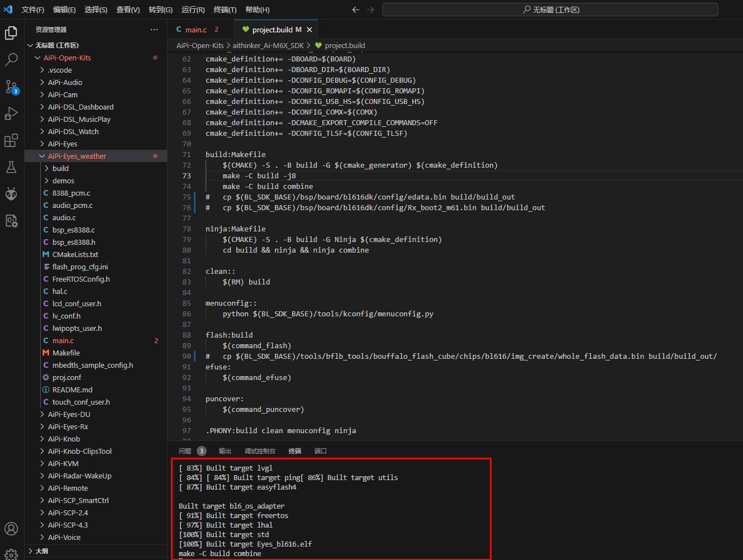The height and width of the screenshot is (560, 743).
Task: Open the Manage gear icon
Action: pos(11,554)
